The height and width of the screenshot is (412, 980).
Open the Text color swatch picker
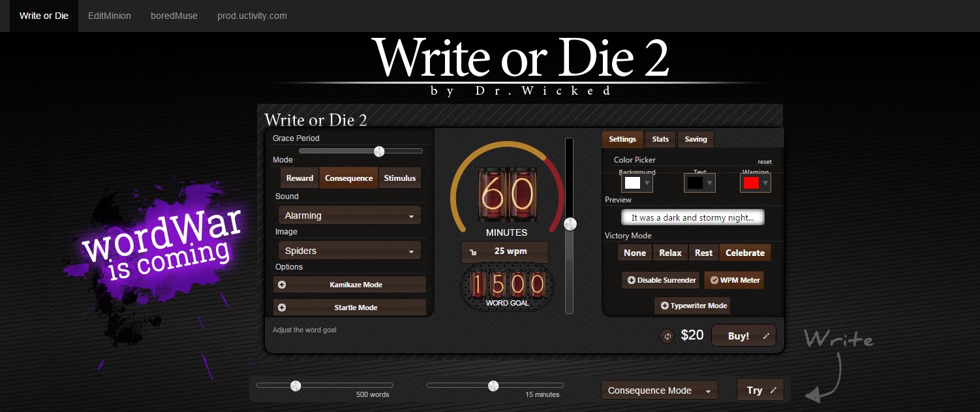pos(700,183)
